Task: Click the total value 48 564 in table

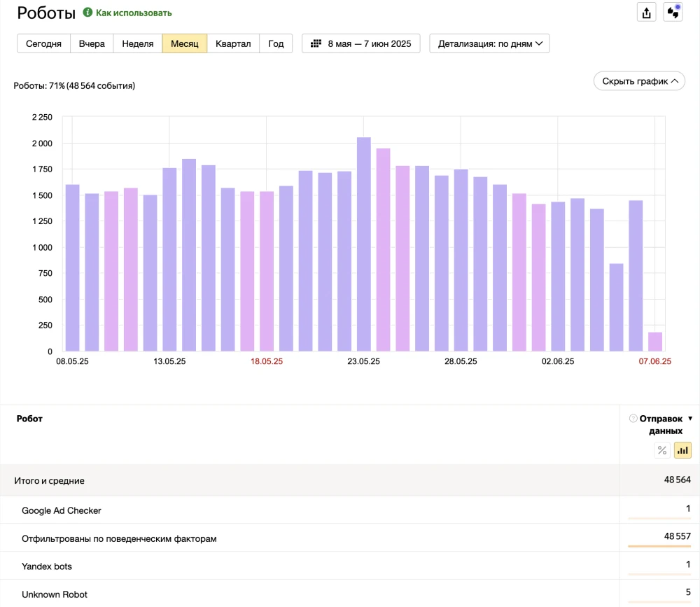Action: 677,480
